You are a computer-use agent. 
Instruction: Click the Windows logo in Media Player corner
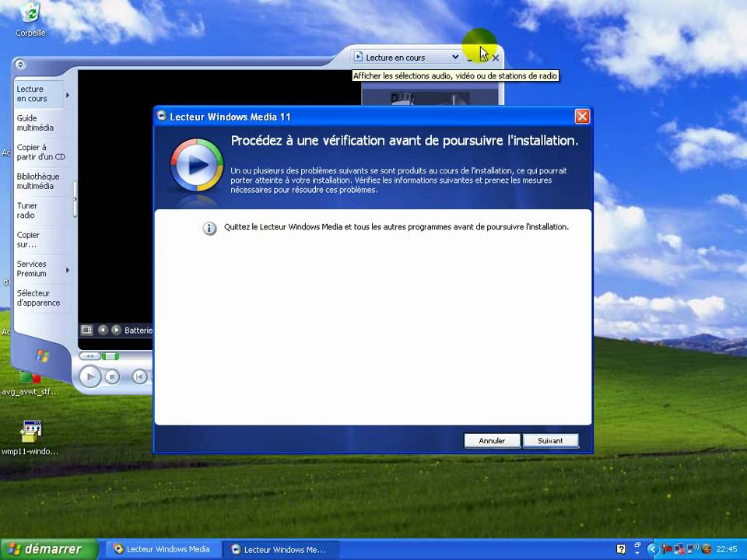click(x=42, y=355)
